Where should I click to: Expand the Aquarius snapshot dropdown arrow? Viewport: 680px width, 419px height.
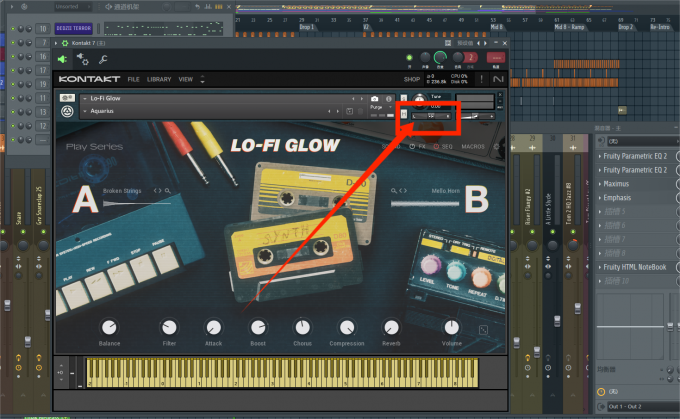pyautogui.click(x=85, y=111)
